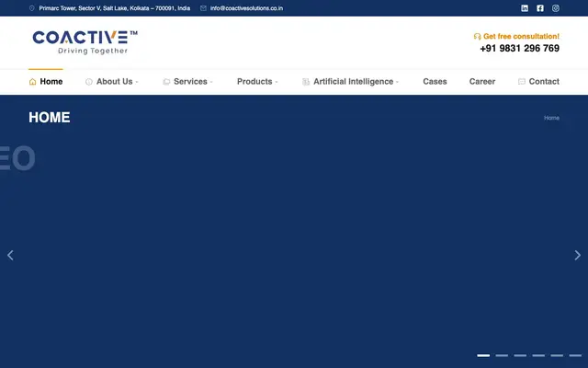
Task: Open the Career menu item
Action: click(482, 82)
